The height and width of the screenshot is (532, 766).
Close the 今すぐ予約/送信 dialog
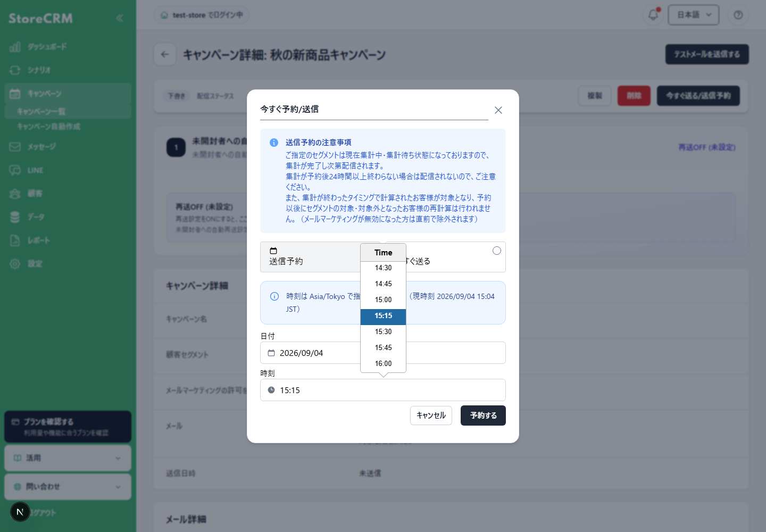pyautogui.click(x=498, y=110)
